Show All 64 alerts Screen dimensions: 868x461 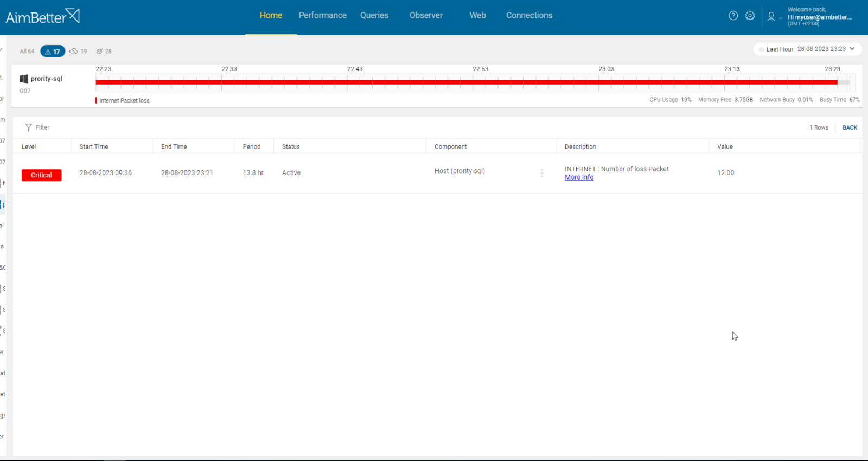[x=27, y=52]
